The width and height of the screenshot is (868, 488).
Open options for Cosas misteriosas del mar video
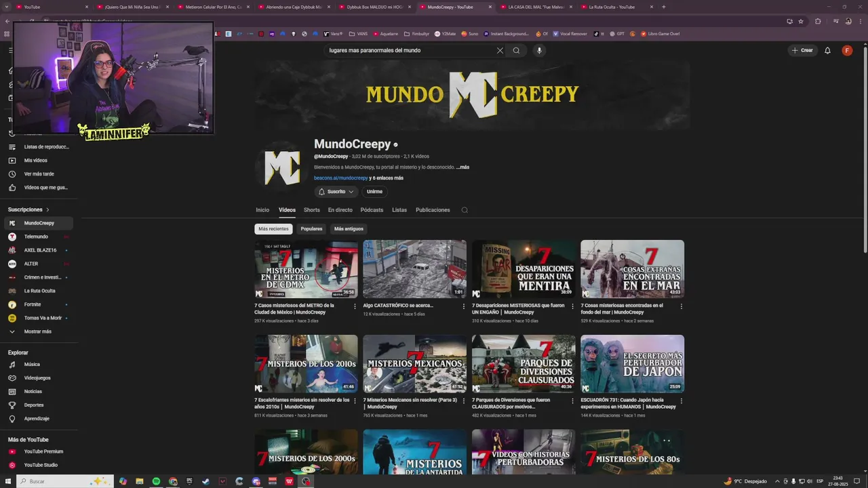click(682, 306)
